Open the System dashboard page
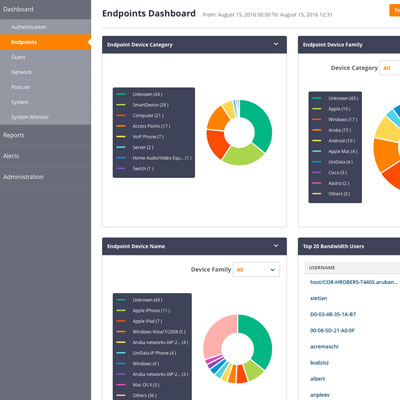 click(x=20, y=102)
